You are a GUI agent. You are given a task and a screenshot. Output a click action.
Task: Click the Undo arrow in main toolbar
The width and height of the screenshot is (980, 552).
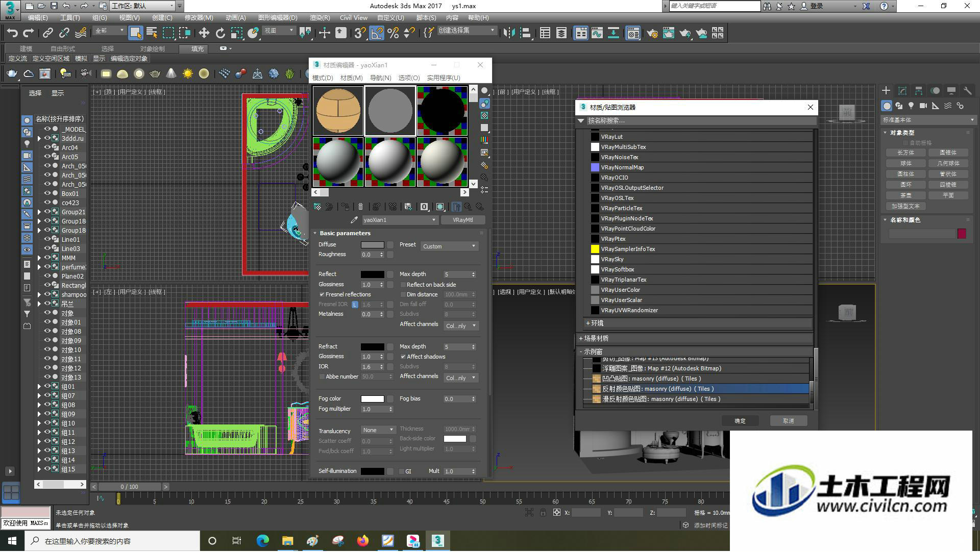(12, 33)
